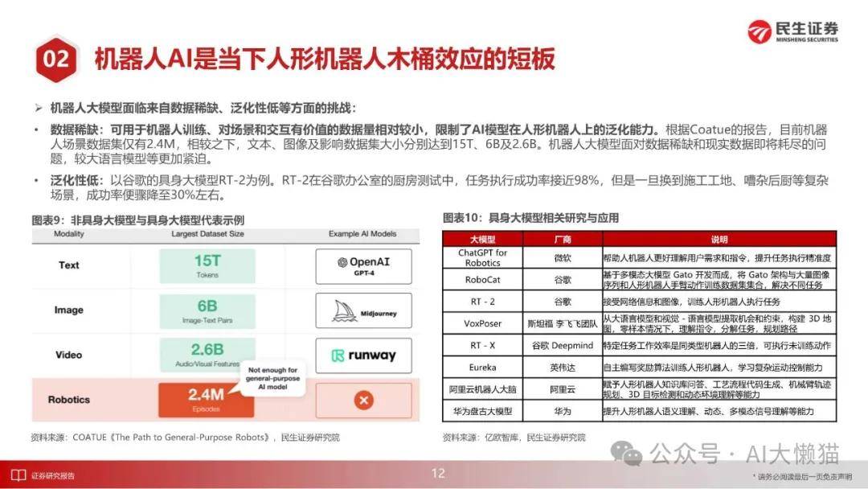This screenshot has width=868, height=489.
Task: Click the 阿里云机器人大脑 model cell
Action: (x=483, y=389)
